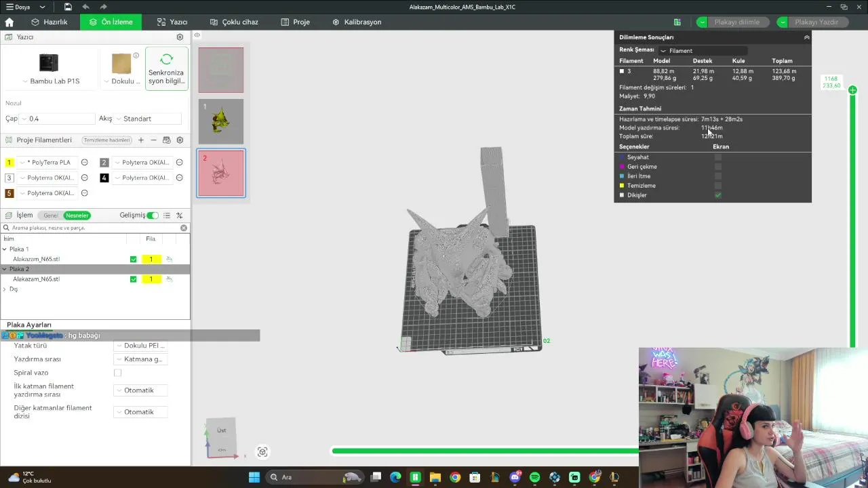This screenshot has width=868, height=488.
Task: Show Geri çekme retractions checkbox
Action: pyautogui.click(x=718, y=167)
